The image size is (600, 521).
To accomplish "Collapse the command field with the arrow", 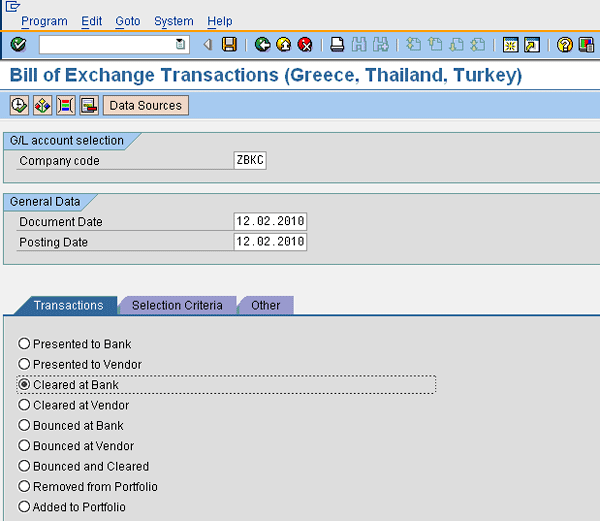I will 207,44.
